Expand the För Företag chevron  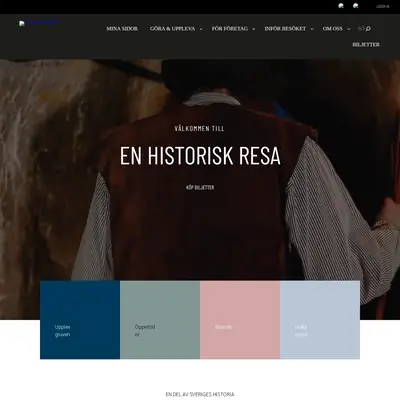click(x=254, y=29)
